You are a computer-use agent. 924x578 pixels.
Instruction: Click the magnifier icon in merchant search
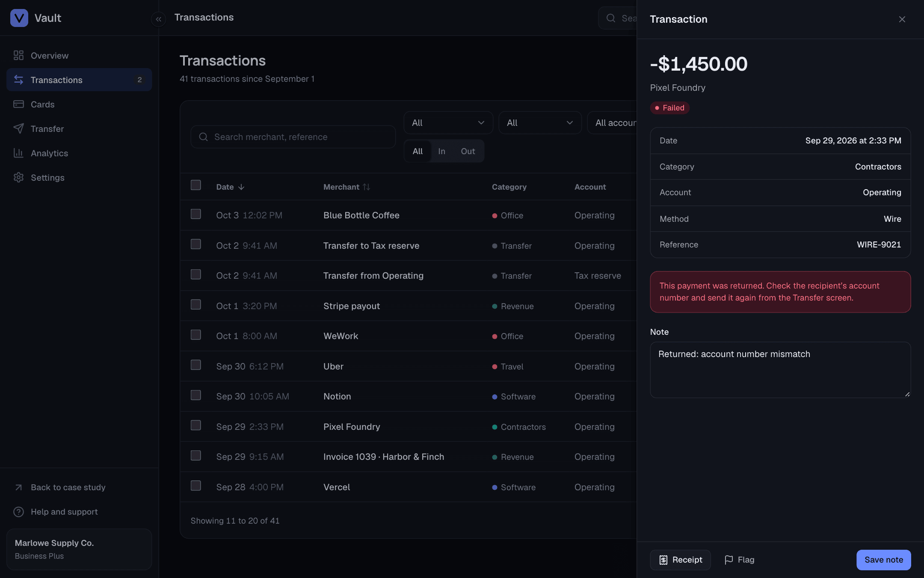204,137
